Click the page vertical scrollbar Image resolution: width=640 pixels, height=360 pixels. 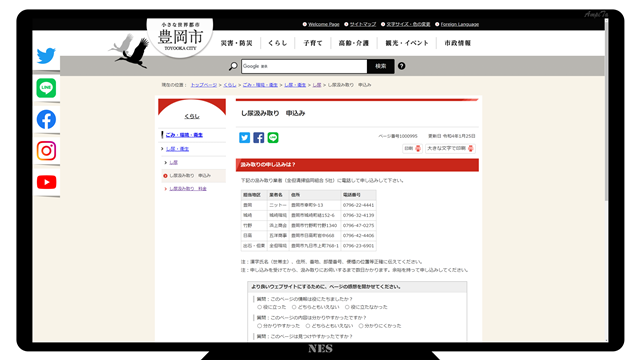pos(606,110)
